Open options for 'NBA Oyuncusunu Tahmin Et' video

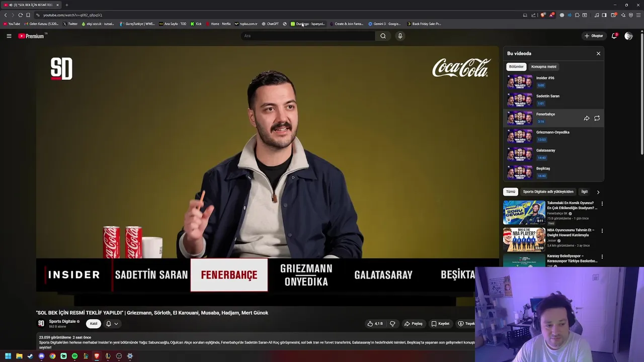click(x=602, y=231)
